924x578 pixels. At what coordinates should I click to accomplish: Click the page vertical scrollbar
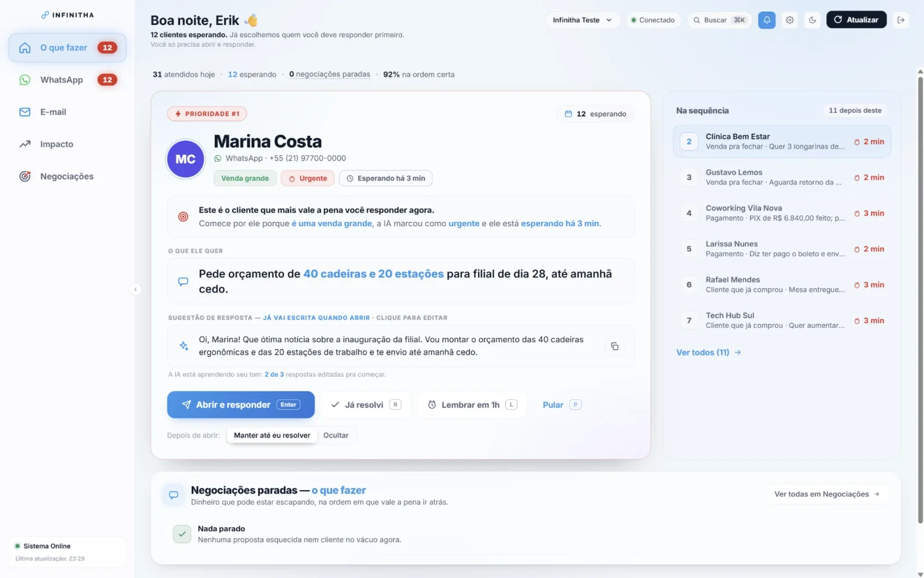pos(920,301)
